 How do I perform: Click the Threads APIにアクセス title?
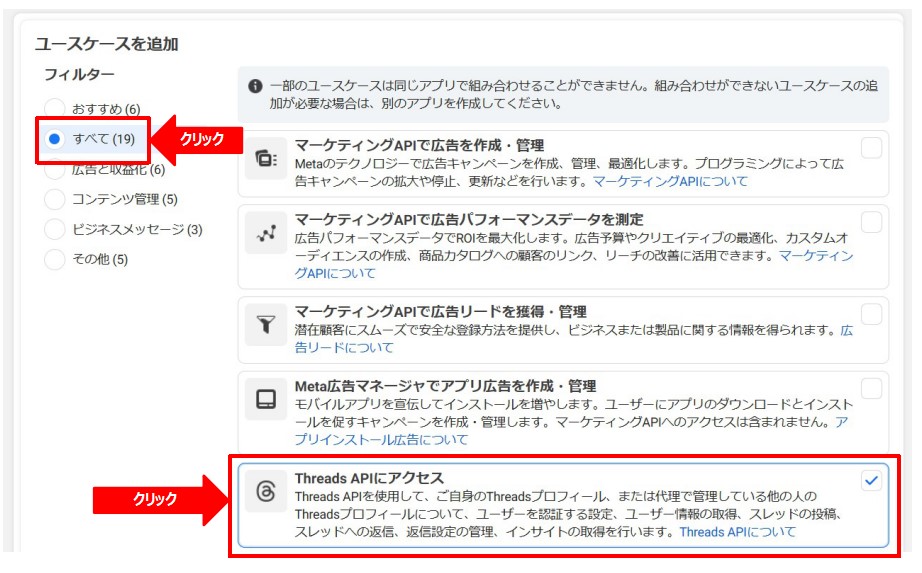click(369, 478)
